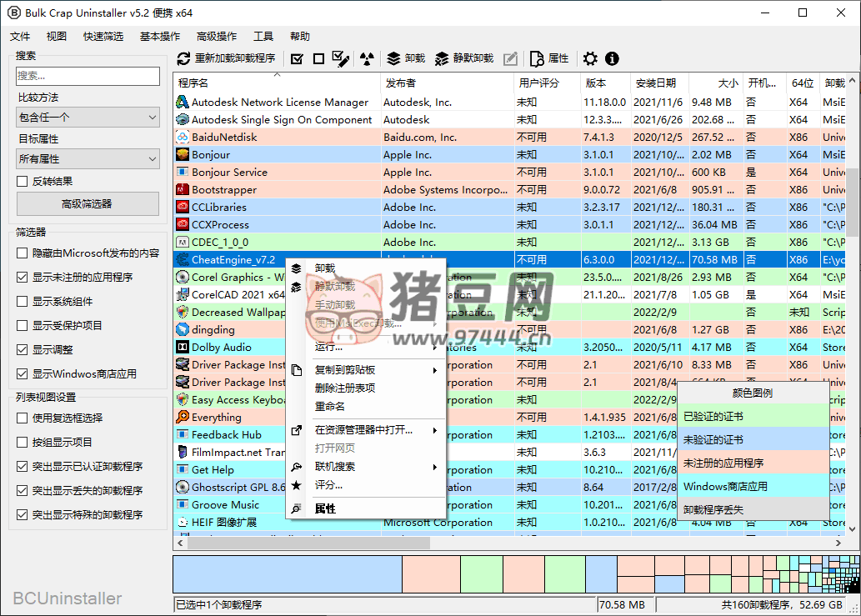Open settings via the gear icon

[x=590, y=58]
